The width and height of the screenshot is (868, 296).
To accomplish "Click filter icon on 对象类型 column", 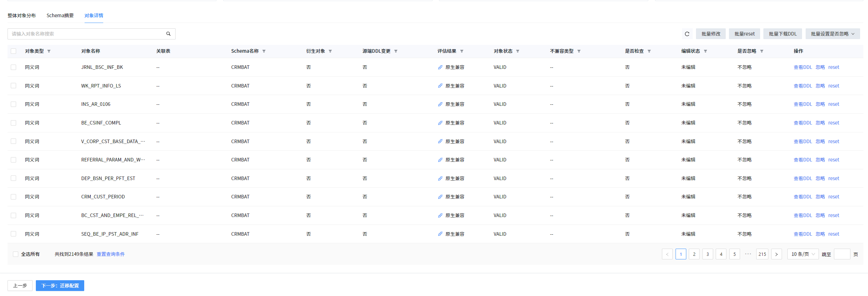I will coord(49,51).
